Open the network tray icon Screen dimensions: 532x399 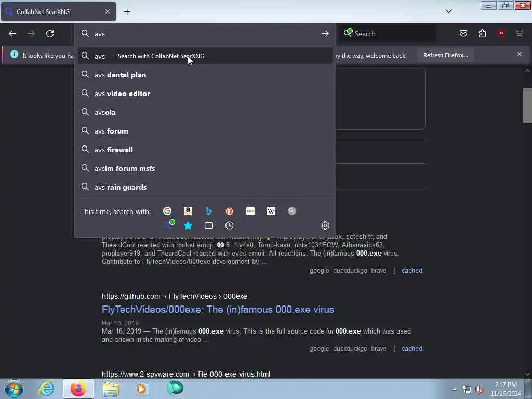pos(467,390)
